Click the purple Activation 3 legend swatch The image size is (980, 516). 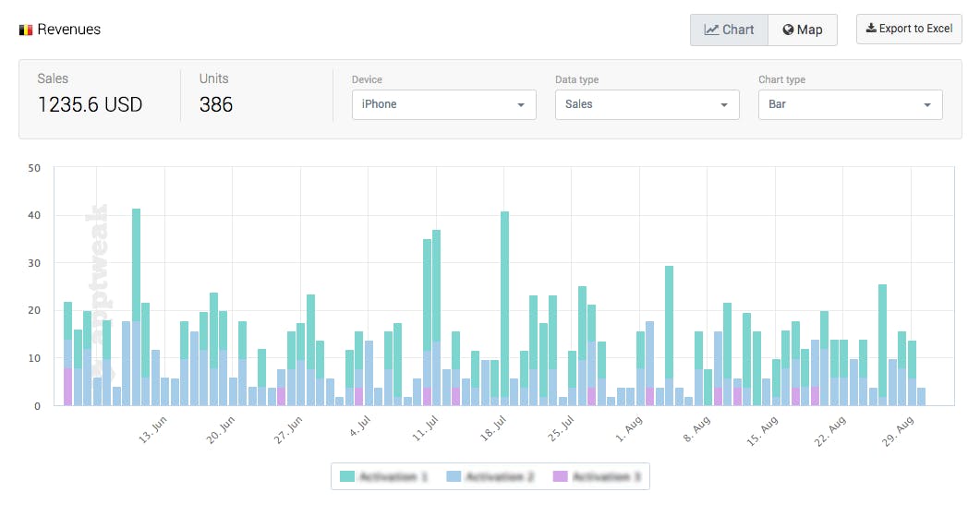pyautogui.click(x=560, y=476)
